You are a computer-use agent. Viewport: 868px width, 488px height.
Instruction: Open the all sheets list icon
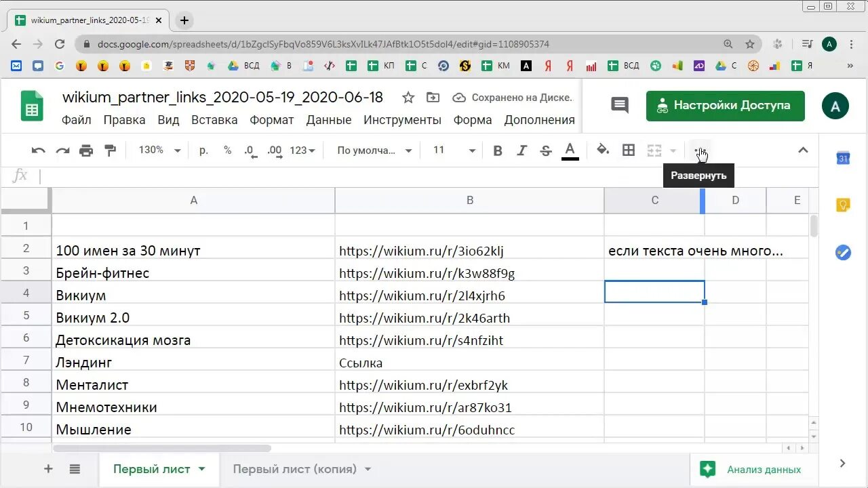[75, 469]
